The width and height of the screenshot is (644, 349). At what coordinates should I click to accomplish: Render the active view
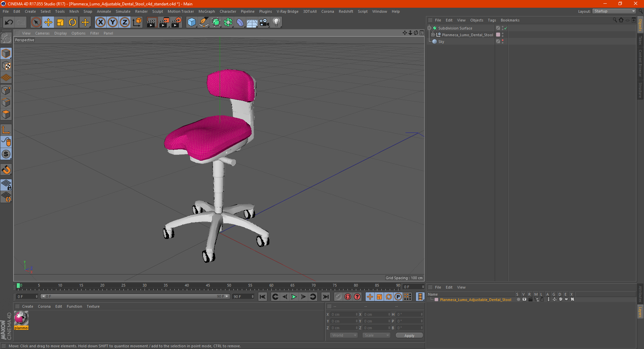(152, 22)
